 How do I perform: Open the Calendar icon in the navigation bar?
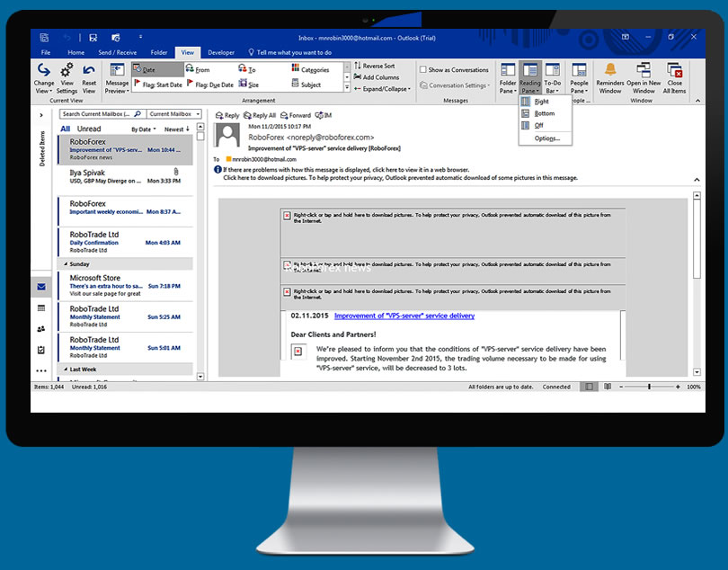coord(41,308)
